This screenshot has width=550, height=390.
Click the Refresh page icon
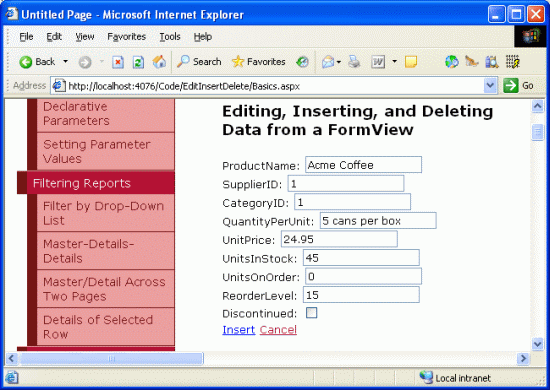point(138,62)
